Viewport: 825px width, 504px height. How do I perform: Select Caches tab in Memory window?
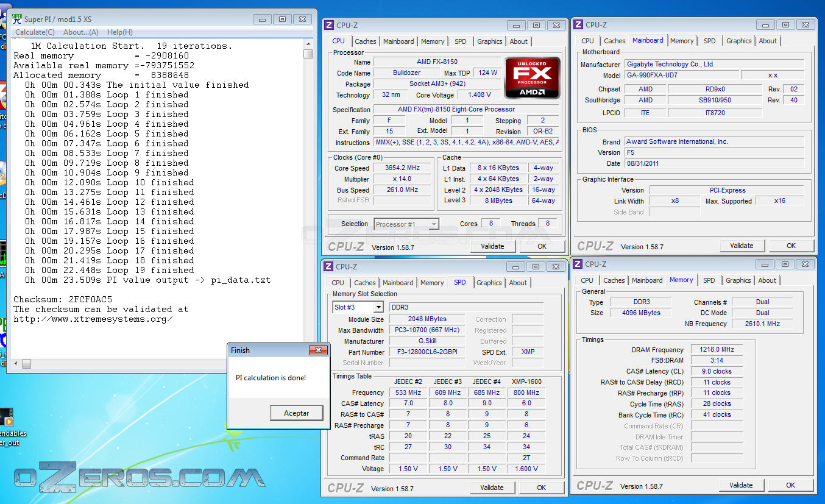point(614,280)
